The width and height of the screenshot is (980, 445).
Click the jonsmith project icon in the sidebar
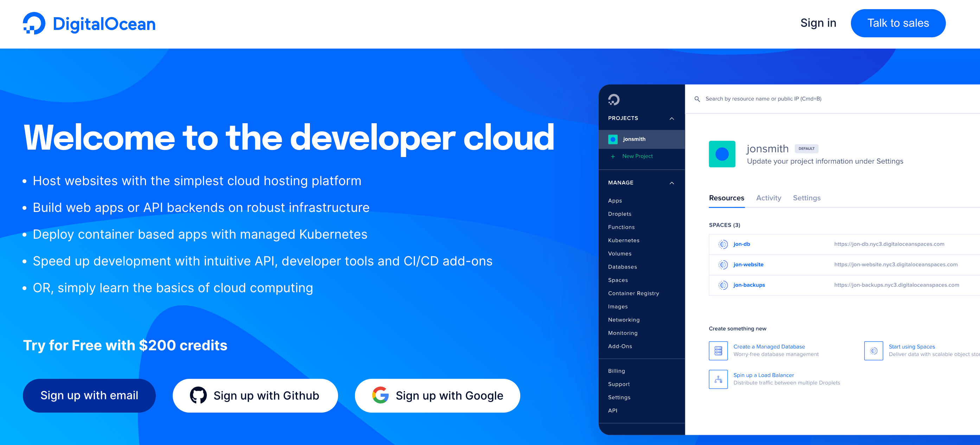[x=613, y=139]
